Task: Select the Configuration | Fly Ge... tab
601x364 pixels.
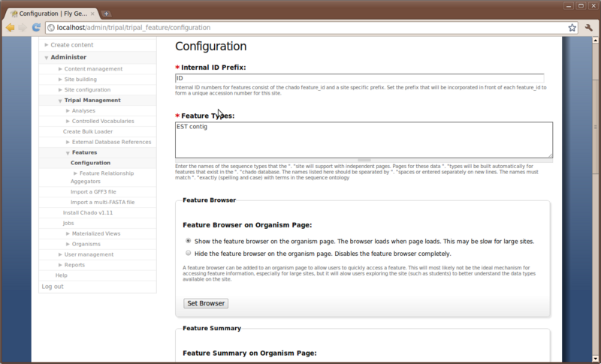Action: [x=53, y=14]
